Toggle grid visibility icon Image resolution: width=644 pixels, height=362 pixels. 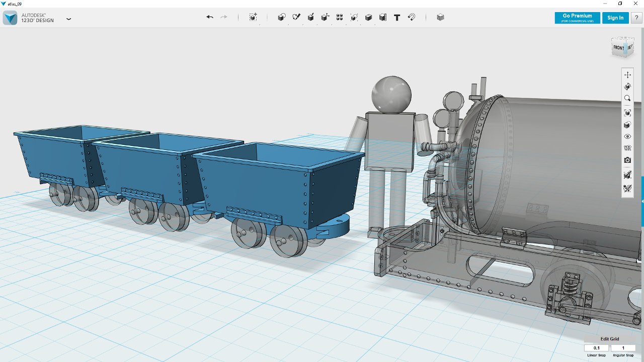pyautogui.click(x=627, y=148)
